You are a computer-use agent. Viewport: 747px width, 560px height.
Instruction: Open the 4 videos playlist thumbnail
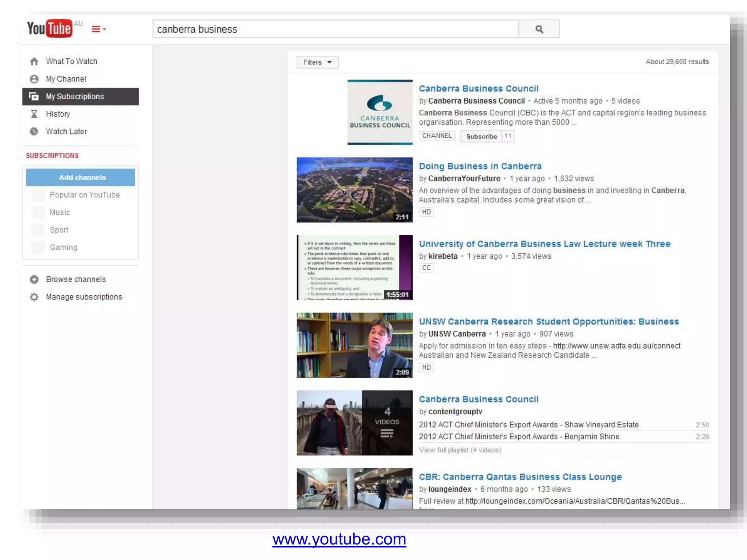tap(354, 423)
